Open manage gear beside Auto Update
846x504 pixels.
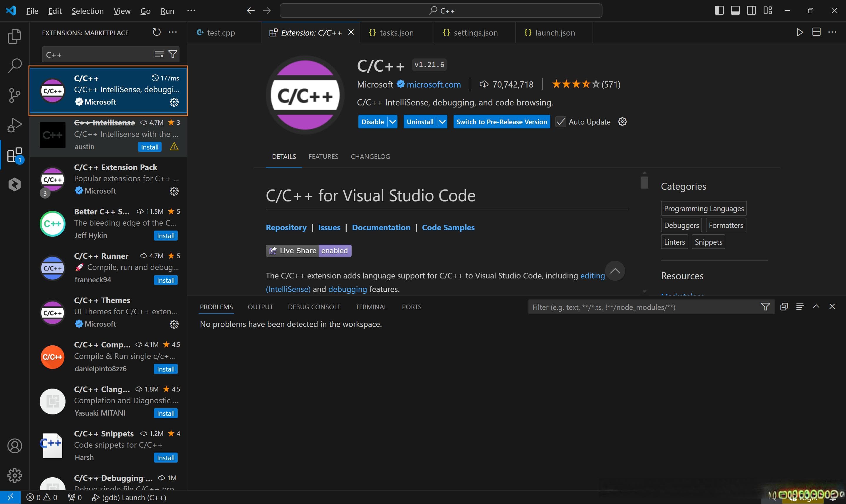coord(622,122)
